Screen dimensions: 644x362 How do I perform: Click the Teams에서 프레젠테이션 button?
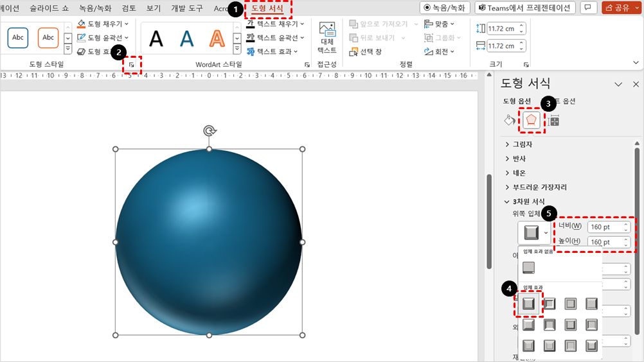526,8
